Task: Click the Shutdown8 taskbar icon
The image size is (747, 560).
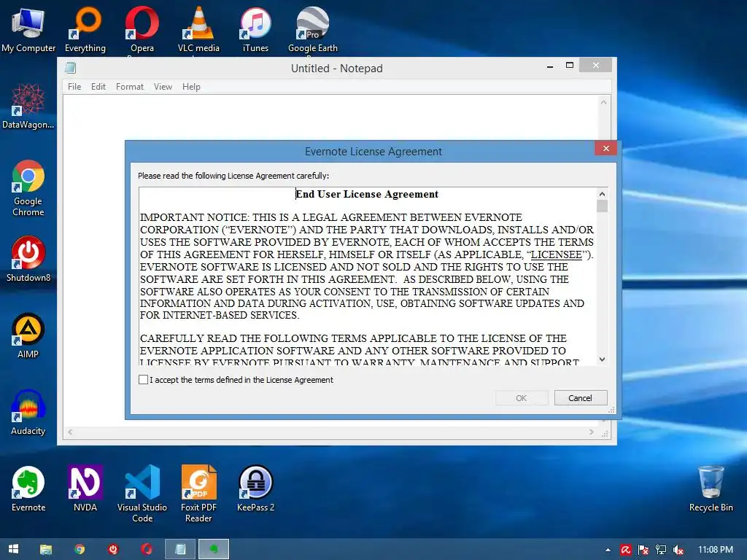Action: [113, 549]
